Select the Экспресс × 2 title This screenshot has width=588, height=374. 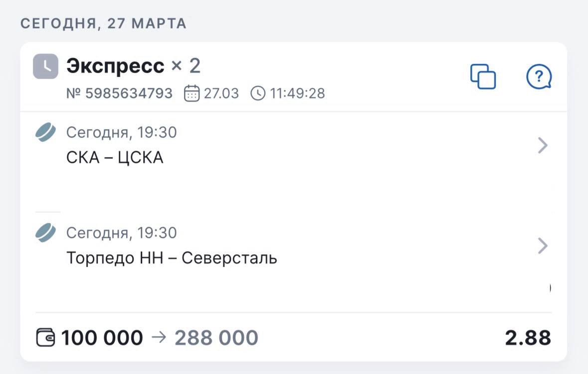coord(133,66)
